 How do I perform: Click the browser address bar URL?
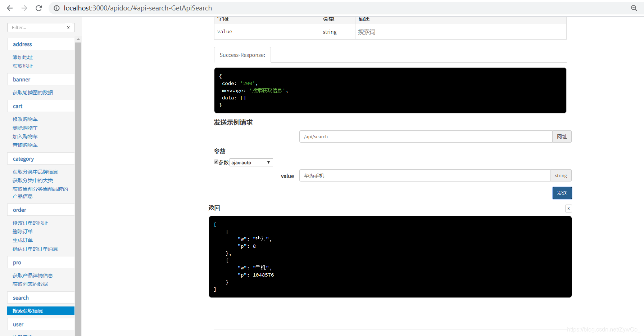(x=138, y=8)
